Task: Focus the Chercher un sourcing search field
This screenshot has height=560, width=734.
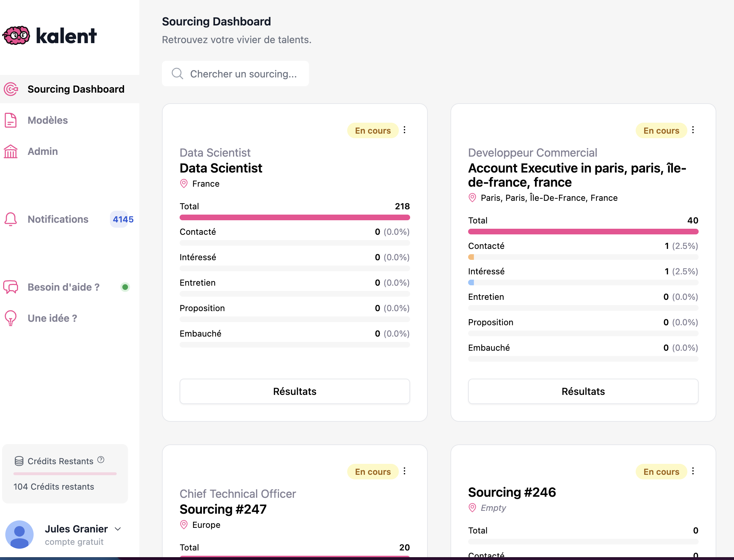Action: (x=243, y=74)
